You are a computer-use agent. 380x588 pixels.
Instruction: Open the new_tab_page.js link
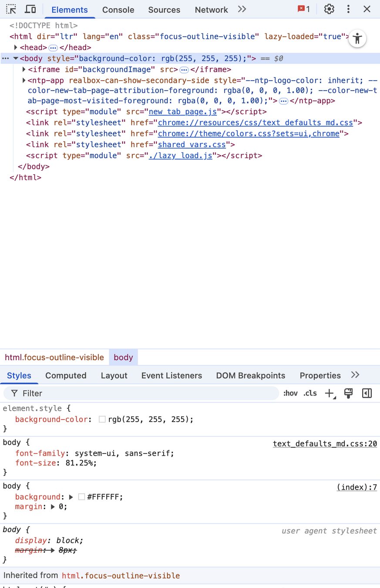tap(183, 112)
